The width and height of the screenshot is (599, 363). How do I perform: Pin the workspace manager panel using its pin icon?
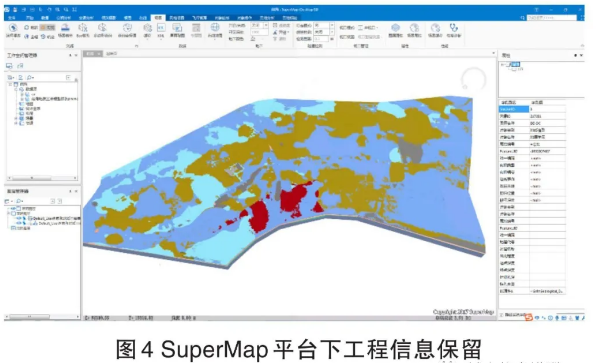point(70,55)
